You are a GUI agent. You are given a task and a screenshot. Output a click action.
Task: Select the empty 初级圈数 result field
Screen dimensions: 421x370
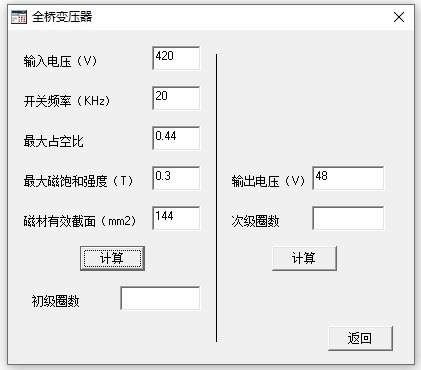click(160, 298)
